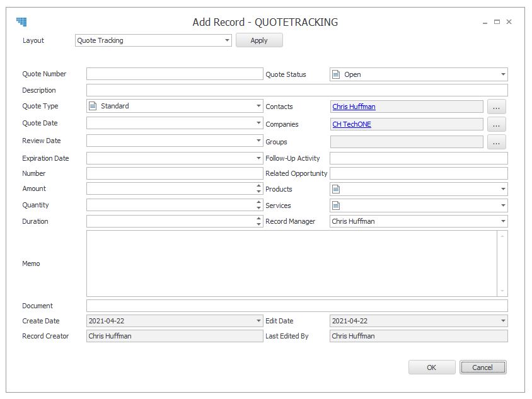Click the document icon in Products field
The image size is (532, 399).
click(x=336, y=189)
